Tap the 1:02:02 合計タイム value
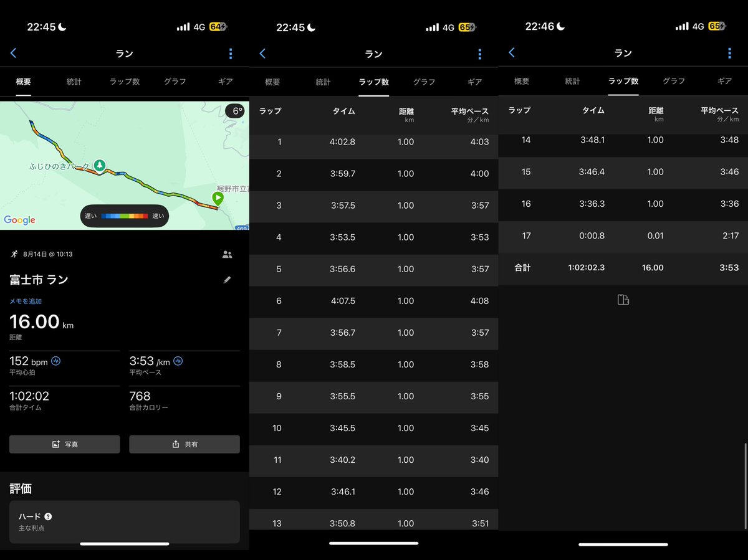The image size is (748, 560). coord(29,396)
